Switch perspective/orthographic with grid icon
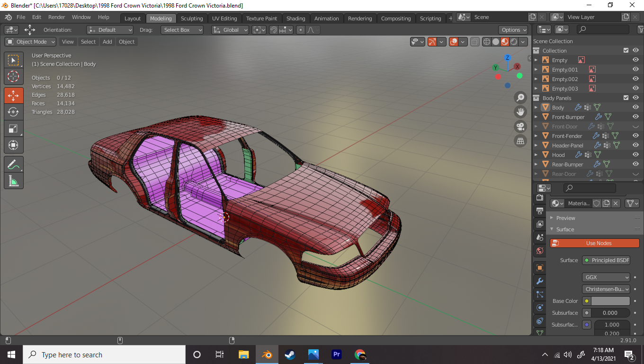 [520, 141]
